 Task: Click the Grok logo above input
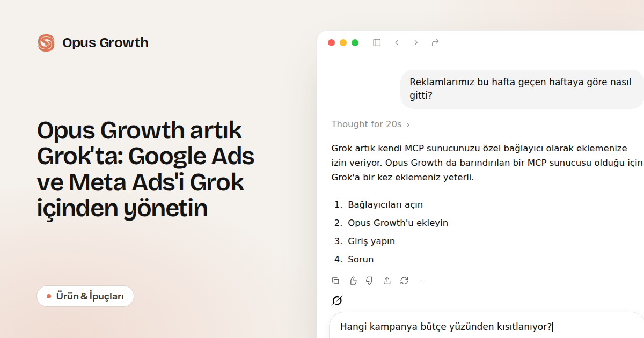[x=337, y=300]
